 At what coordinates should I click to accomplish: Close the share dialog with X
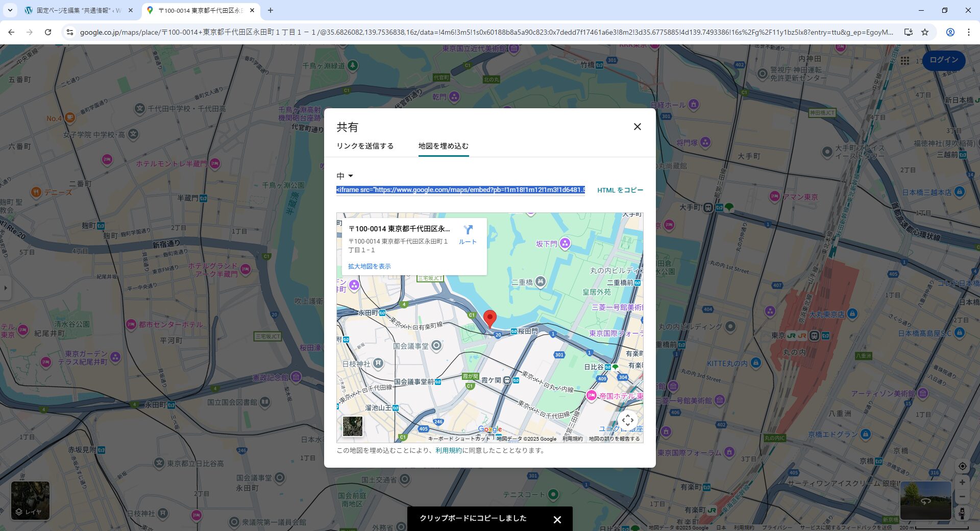point(637,127)
